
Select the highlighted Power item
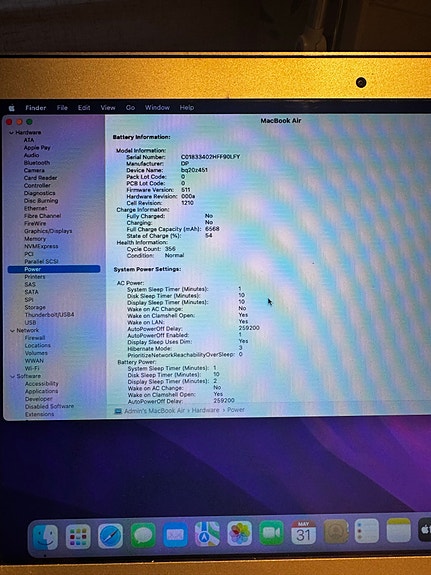(x=54, y=269)
